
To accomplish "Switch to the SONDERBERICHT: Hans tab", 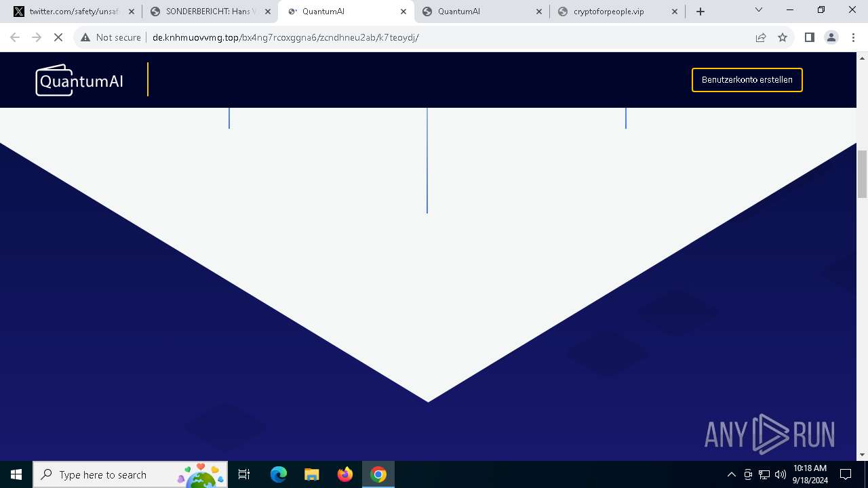I will click(210, 12).
